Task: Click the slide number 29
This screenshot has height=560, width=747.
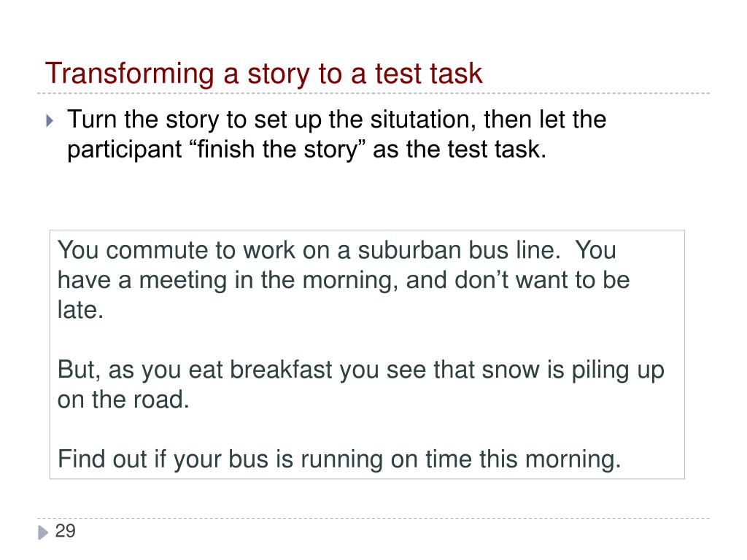Action: (x=65, y=531)
